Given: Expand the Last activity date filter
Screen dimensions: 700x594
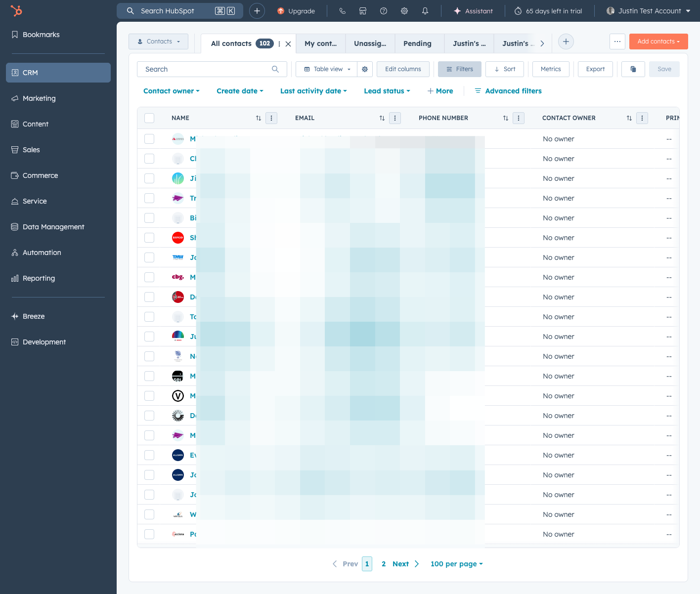Looking at the screenshot, I should click(x=313, y=91).
